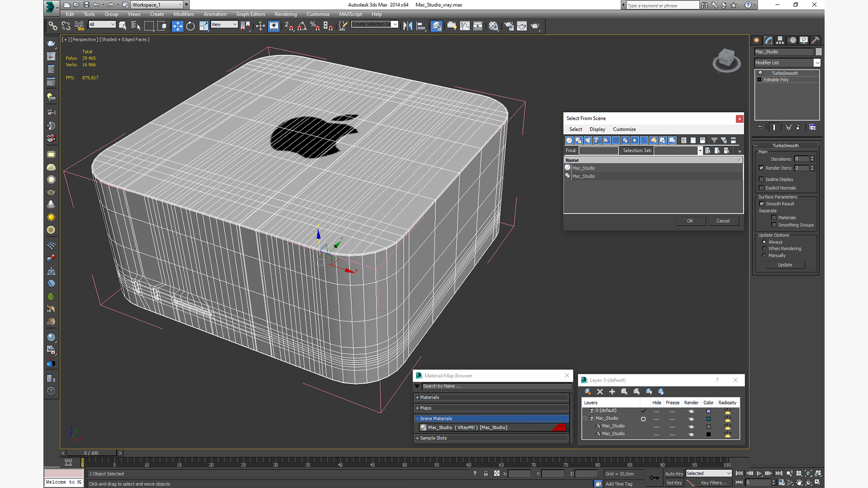Open Render Setup from the main toolbar
868x488 pixels.
[x=509, y=26]
